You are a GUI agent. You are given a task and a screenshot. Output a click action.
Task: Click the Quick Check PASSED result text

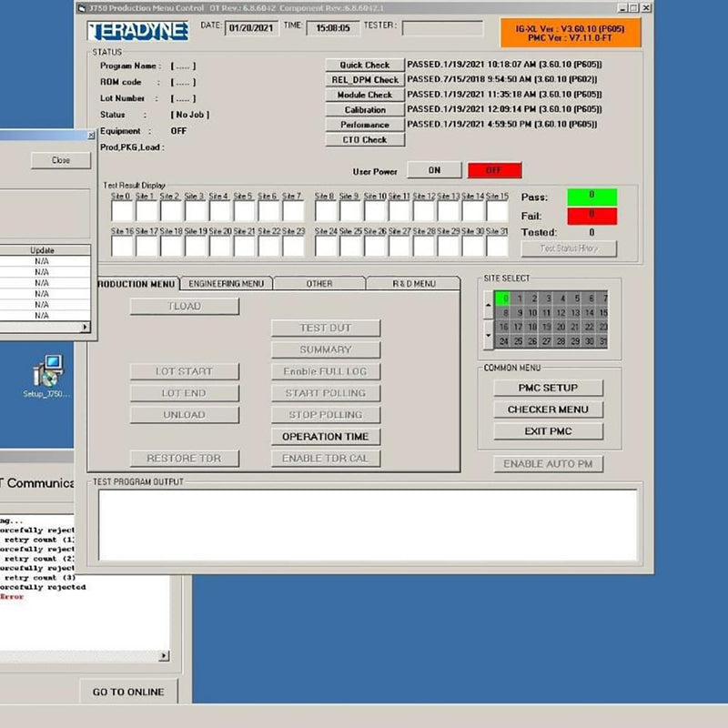(504, 65)
